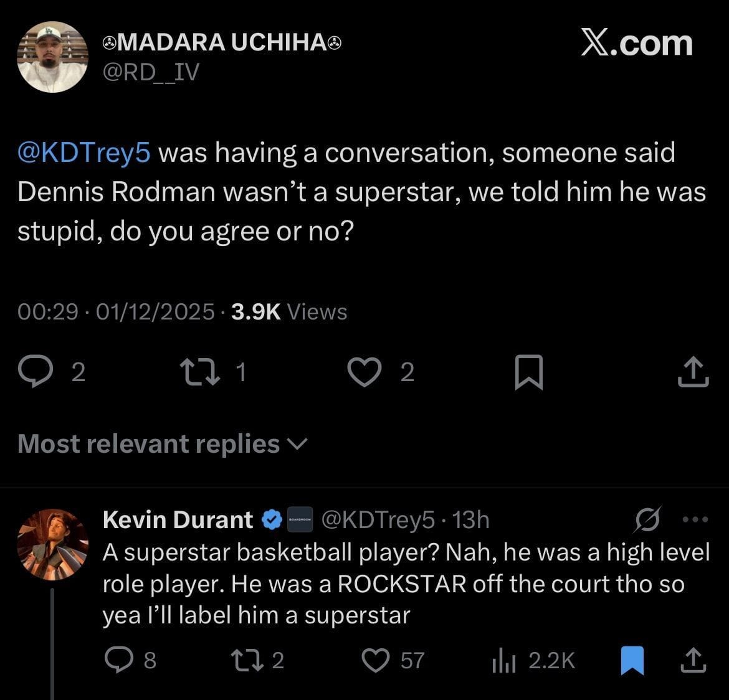Viewport: 729px width, 700px height.
Task: Click the X.com logo
Action: 636,42
